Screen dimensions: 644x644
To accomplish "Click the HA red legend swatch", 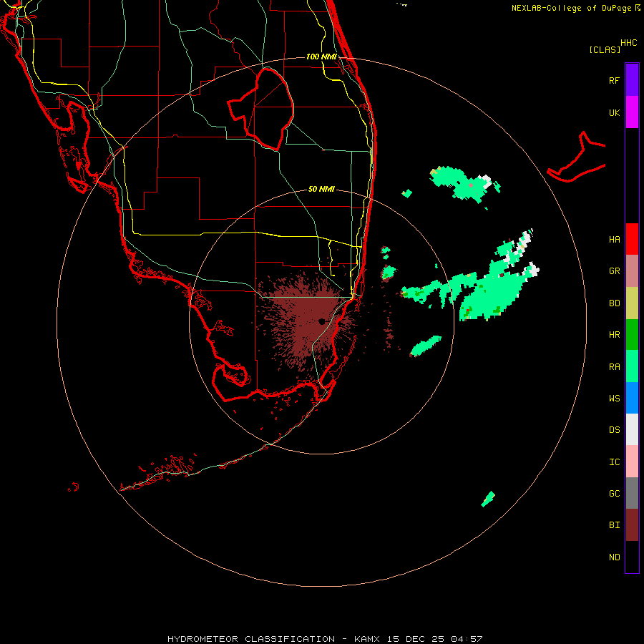I will coord(632,239).
